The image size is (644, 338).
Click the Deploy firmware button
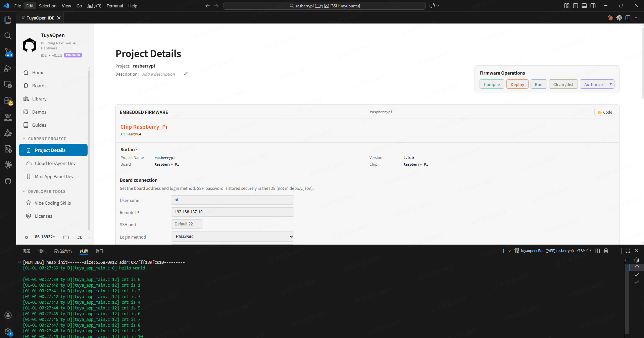point(517,84)
